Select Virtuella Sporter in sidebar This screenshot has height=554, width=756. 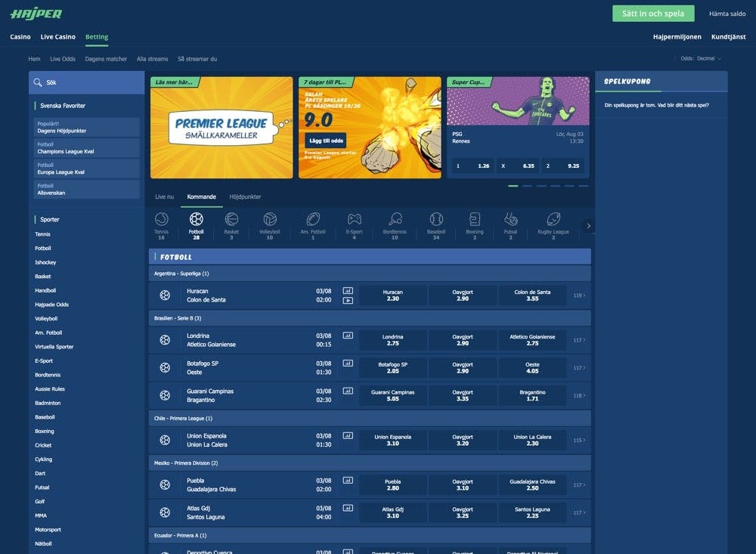[54, 347]
